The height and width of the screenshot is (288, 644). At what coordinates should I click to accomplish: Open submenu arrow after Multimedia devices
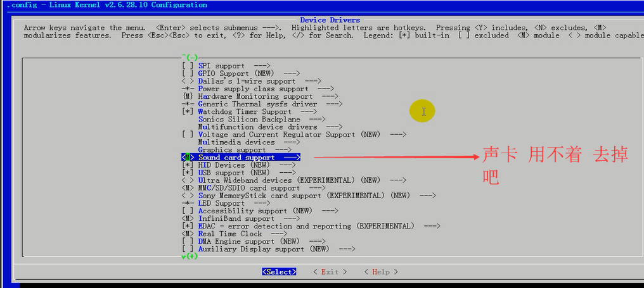point(292,142)
